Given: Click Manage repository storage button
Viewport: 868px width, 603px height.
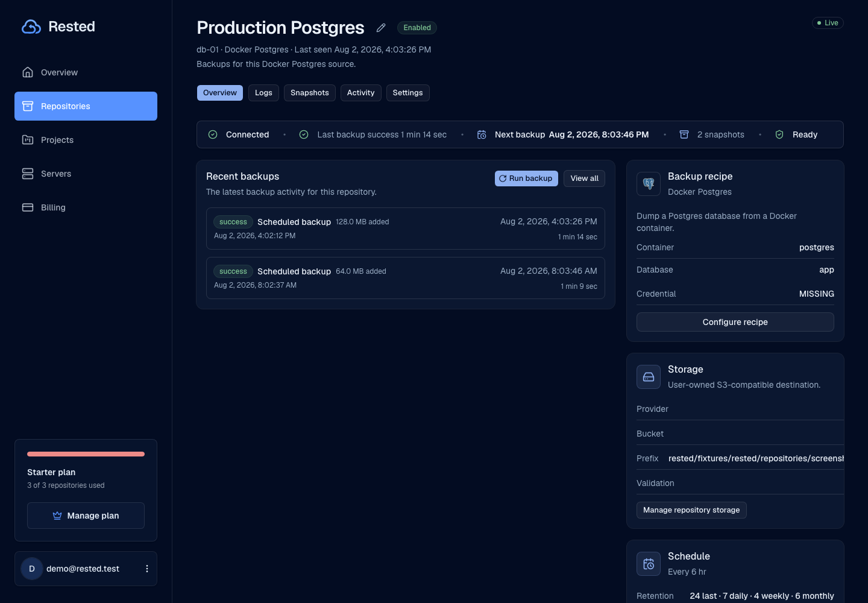Looking at the screenshot, I should (691, 510).
